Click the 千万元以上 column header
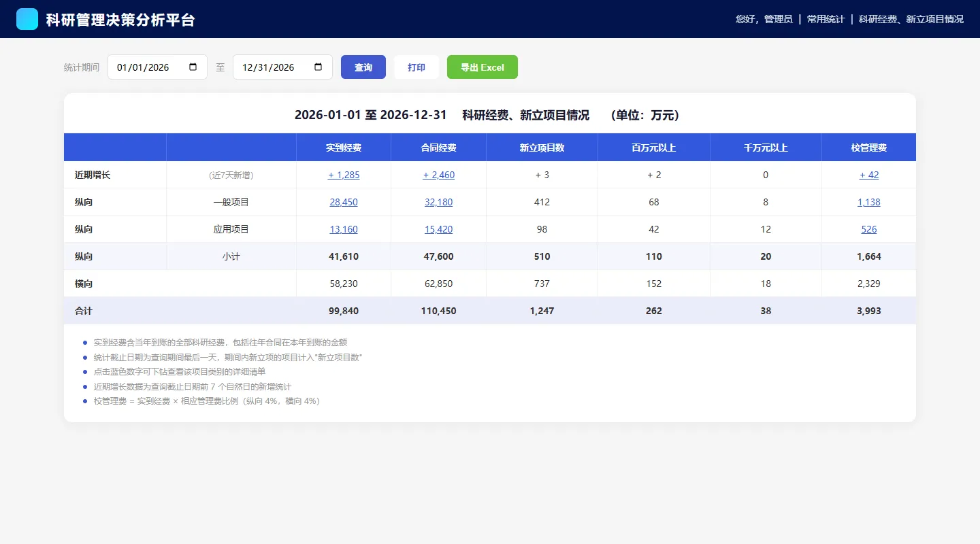This screenshot has height=544, width=980. (x=766, y=148)
